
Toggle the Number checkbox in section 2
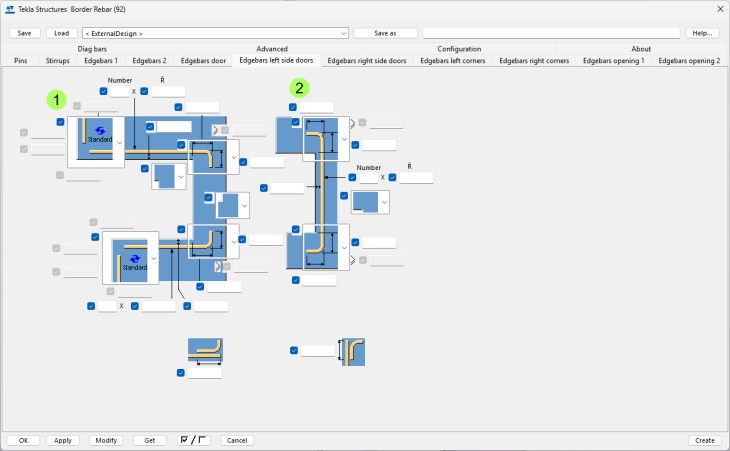click(x=352, y=177)
